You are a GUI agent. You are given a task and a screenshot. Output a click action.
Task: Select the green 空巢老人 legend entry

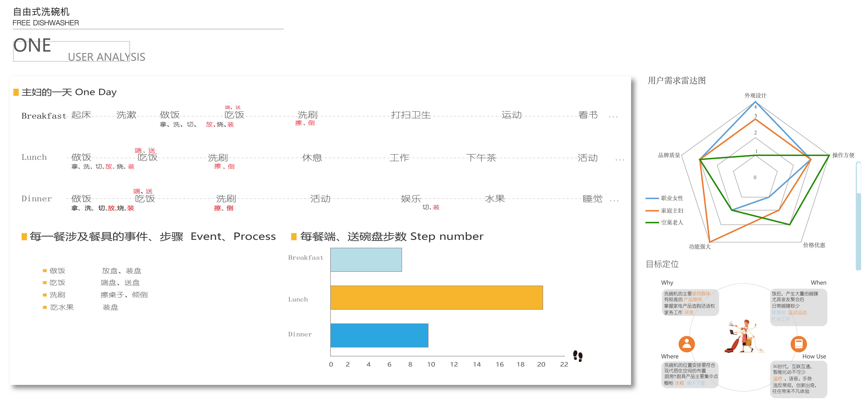click(x=664, y=222)
